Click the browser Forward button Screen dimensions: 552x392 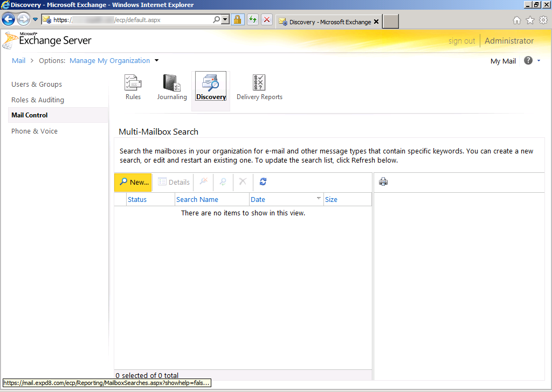click(x=23, y=19)
